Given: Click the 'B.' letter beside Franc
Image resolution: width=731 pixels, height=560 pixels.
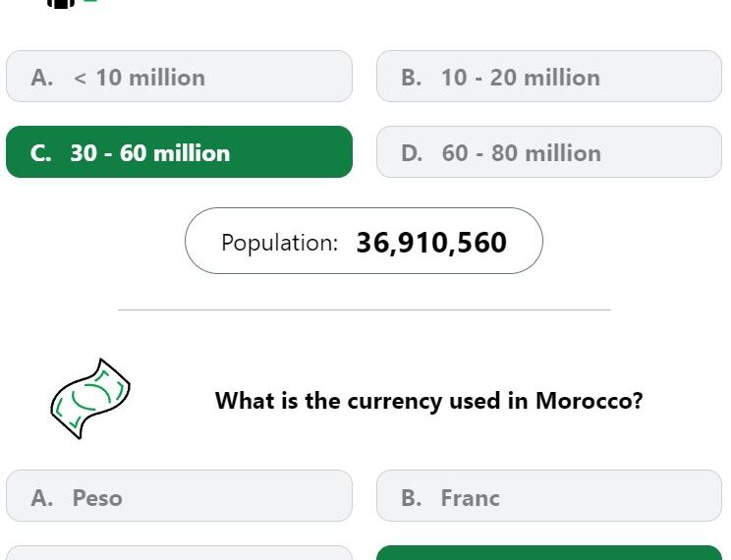Looking at the screenshot, I should (411, 498).
